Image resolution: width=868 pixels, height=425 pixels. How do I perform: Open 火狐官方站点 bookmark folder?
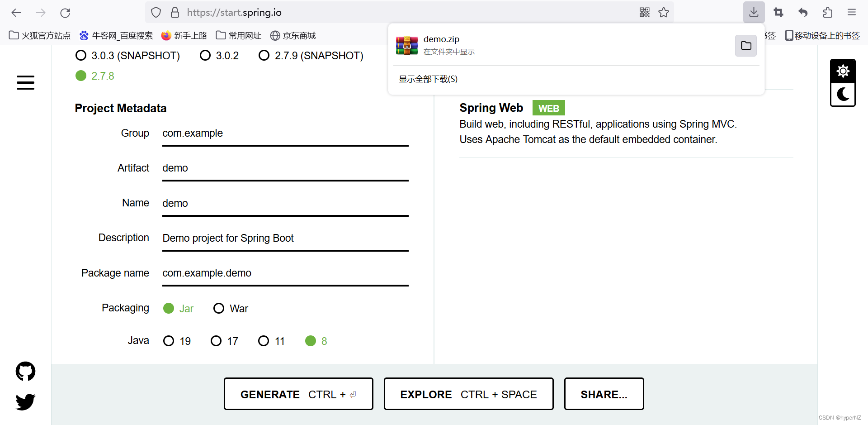40,35
